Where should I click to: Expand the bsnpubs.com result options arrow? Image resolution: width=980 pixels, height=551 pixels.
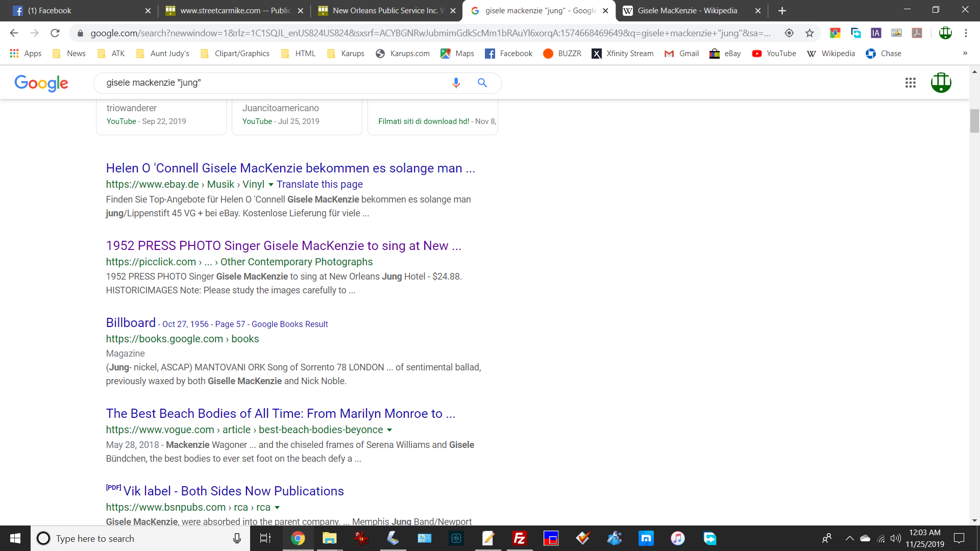[x=277, y=508]
